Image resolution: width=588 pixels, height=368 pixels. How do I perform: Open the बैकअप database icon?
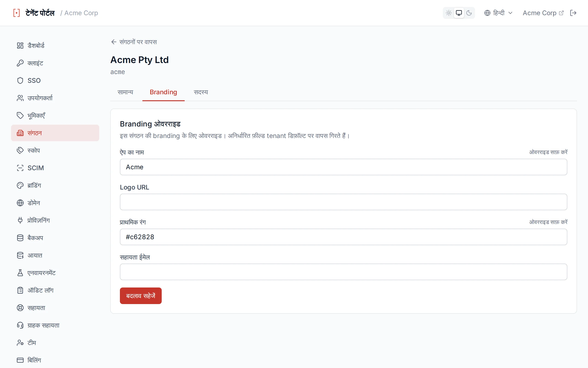click(20, 238)
